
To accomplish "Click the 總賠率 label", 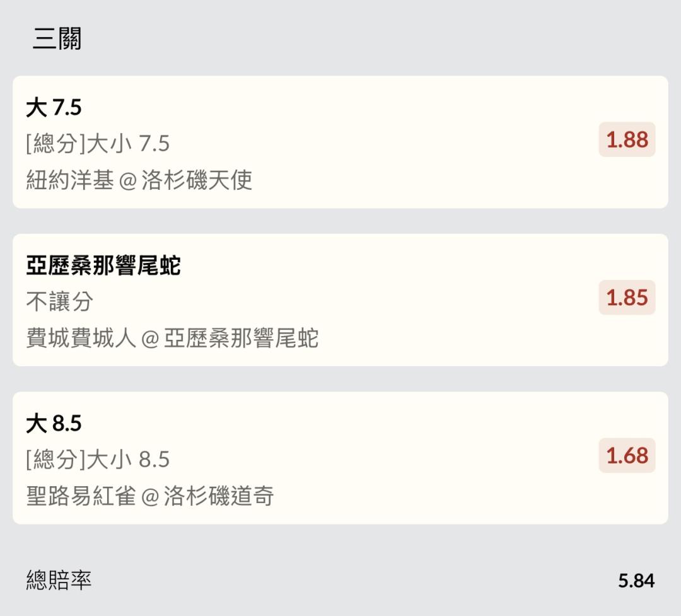I will click(59, 580).
